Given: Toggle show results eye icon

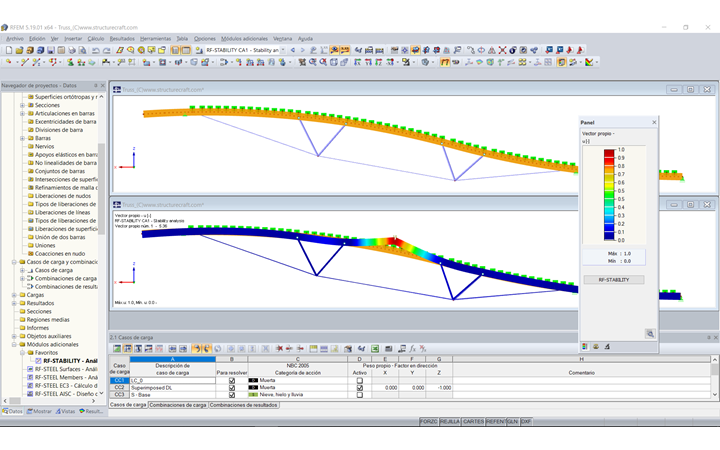Looking at the screenshot, I should click(x=334, y=50).
